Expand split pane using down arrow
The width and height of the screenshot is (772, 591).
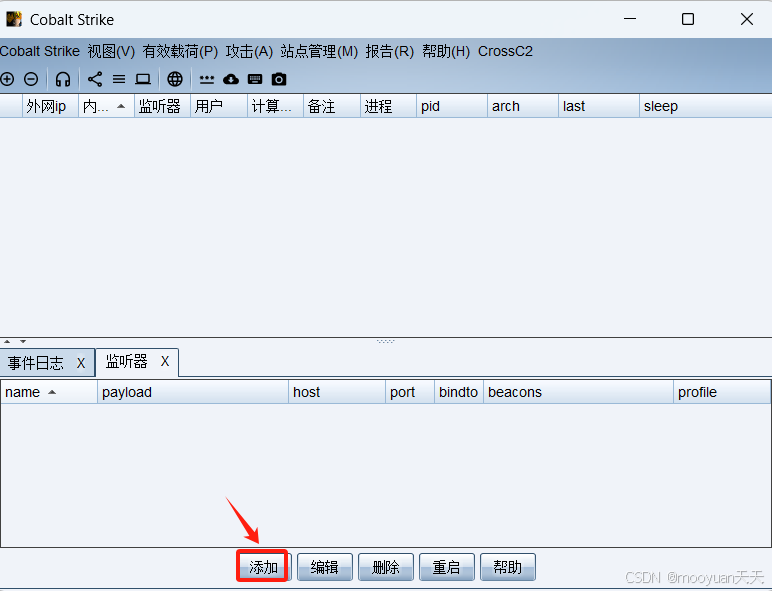[x=23, y=341]
